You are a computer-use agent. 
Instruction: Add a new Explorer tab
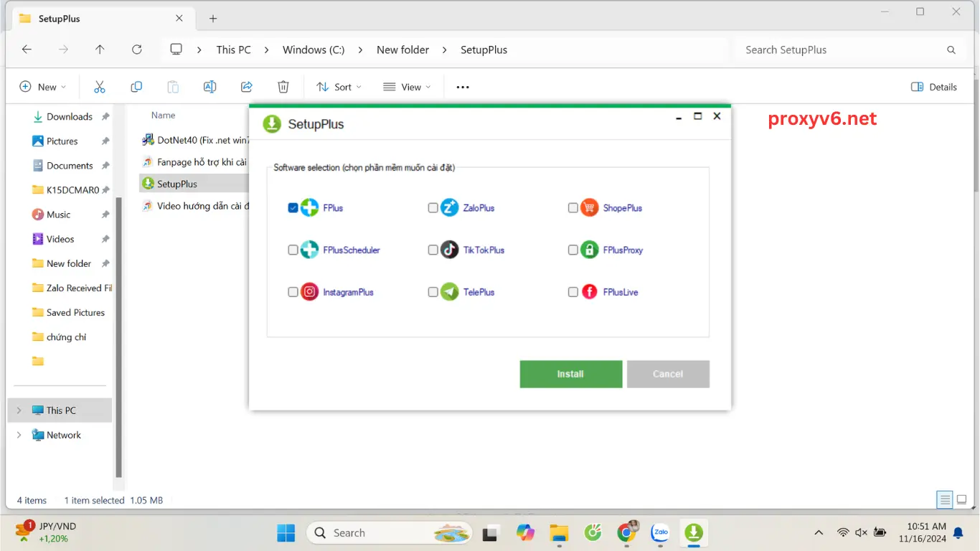213,19
